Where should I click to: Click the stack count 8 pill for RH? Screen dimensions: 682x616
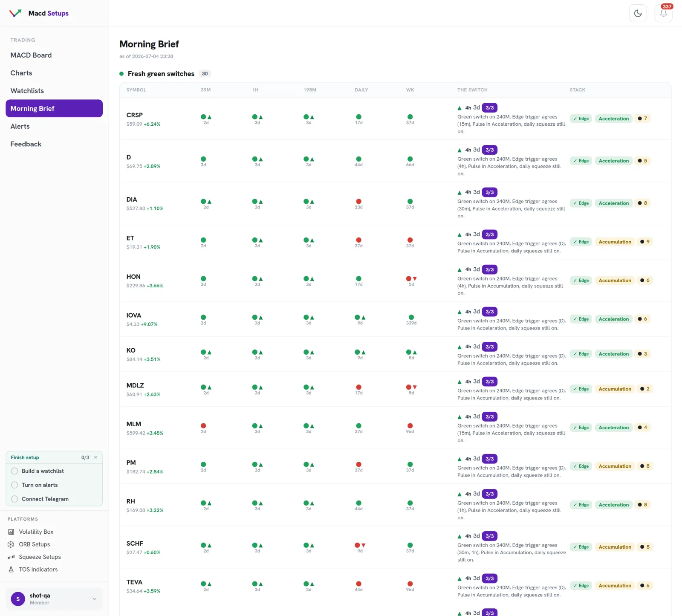click(642, 505)
